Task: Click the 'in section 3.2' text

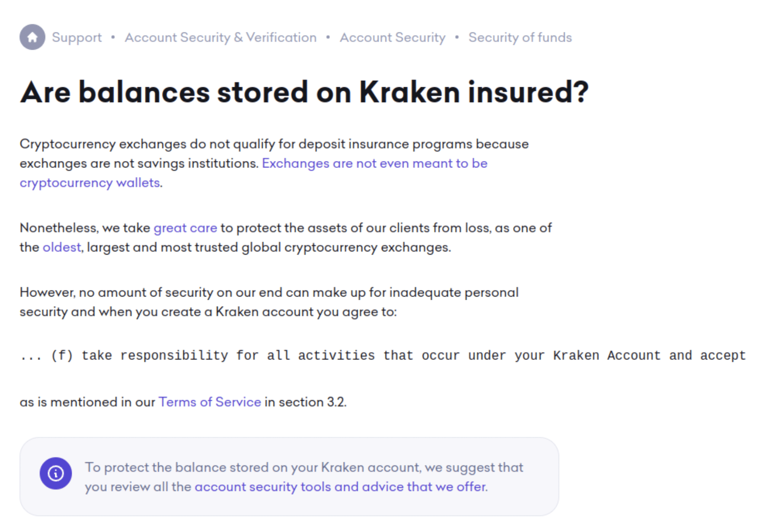Action: pyautogui.click(x=305, y=402)
